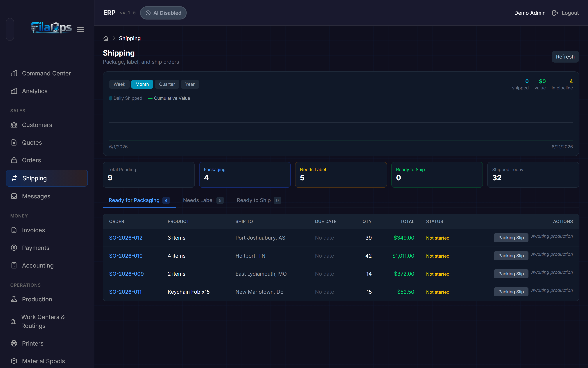Select the Week time range
Image resolution: width=588 pixels, height=368 pixels.
[119, 84]
